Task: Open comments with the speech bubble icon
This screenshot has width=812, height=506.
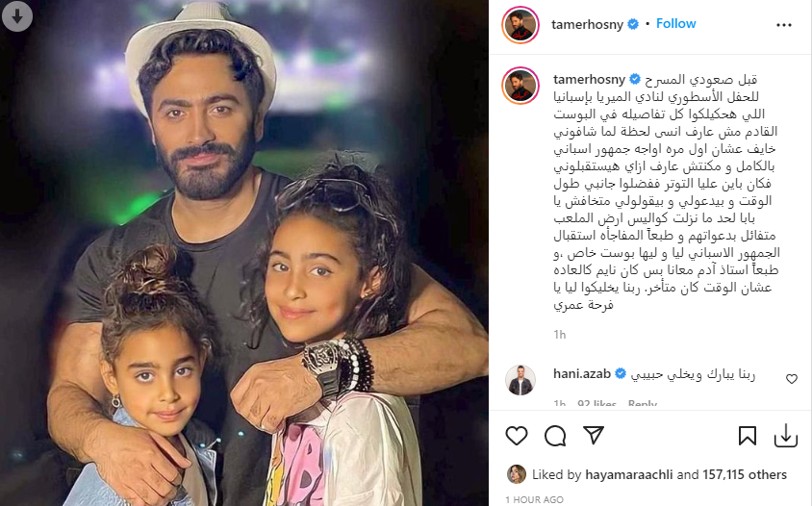Action: coord(555,436)
